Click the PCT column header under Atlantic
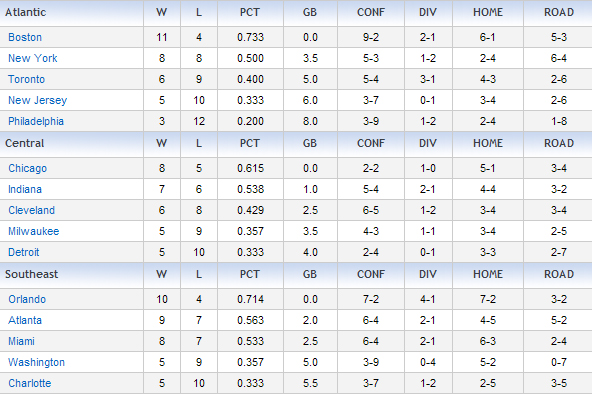The image size is (592, 394). [250, 12]
